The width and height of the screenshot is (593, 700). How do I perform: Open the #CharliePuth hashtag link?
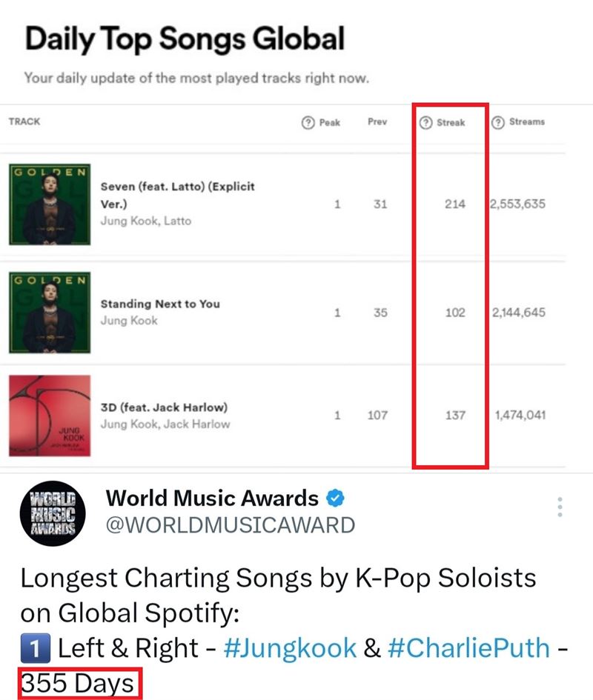(x=468, y=648)
